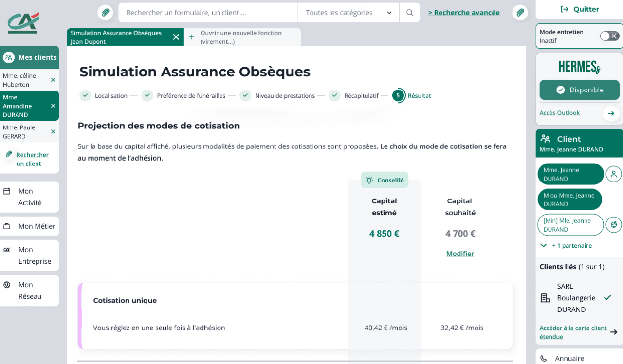Start a search with the magnifying glass icon
Viewport: 623px width, 364px height.
tap(409, 12)
